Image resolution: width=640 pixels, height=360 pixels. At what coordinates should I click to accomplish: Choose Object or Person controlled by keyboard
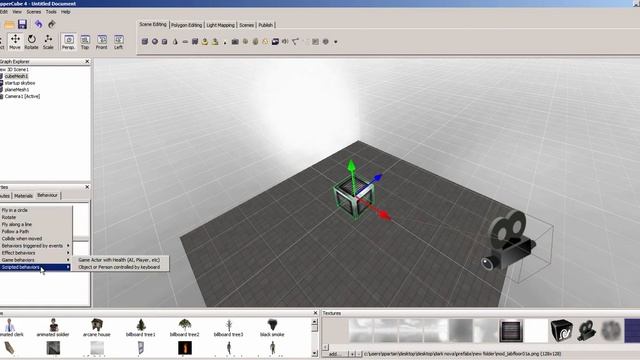(119, 267)
